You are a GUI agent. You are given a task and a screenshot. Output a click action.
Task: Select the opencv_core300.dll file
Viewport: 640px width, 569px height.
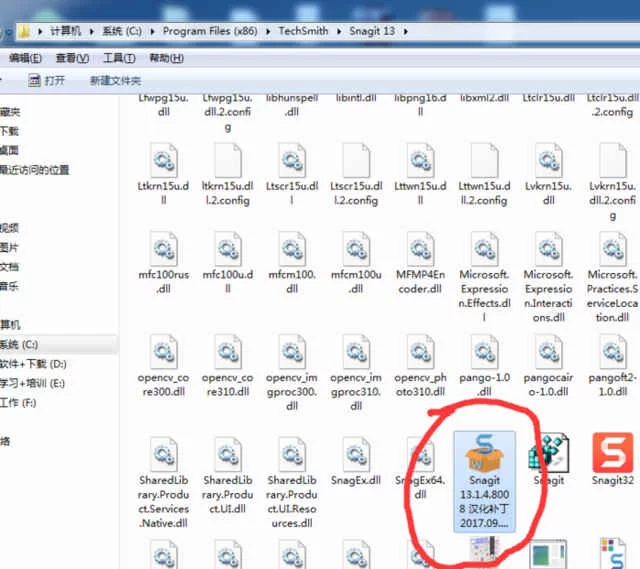point(164,366)
